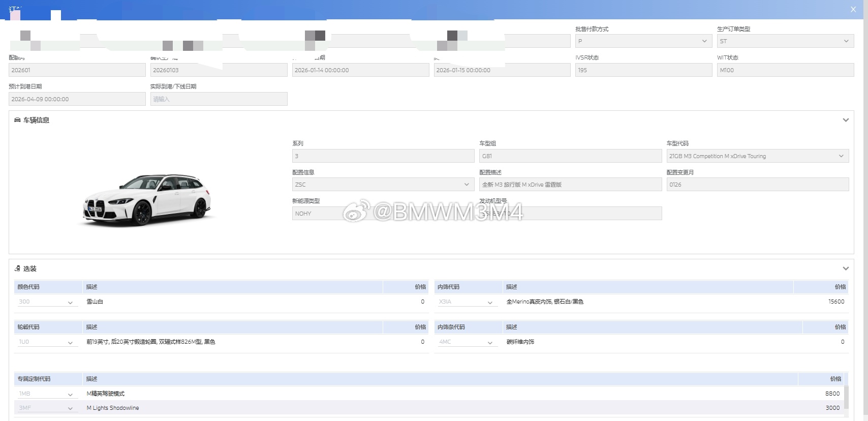Open the 生产订单类型 dropdown

click(785, 41)
